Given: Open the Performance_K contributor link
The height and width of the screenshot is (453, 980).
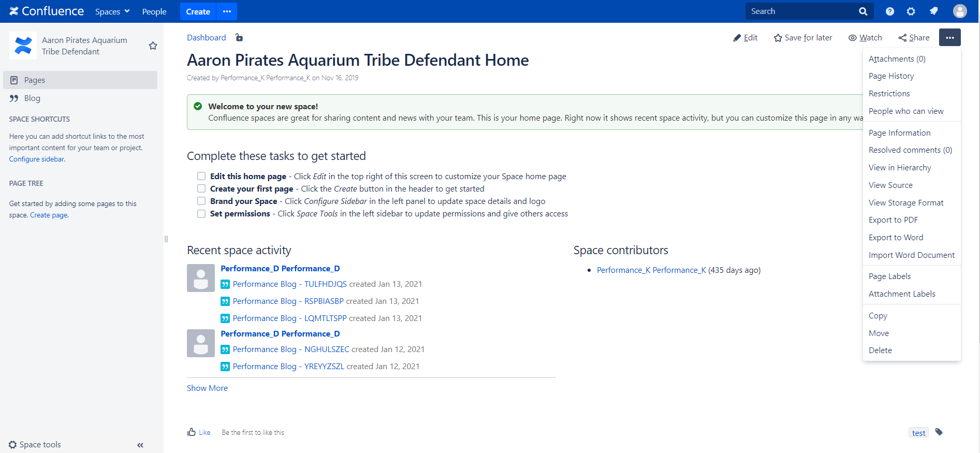Looking at the screenshot, I should coord(651,270).
